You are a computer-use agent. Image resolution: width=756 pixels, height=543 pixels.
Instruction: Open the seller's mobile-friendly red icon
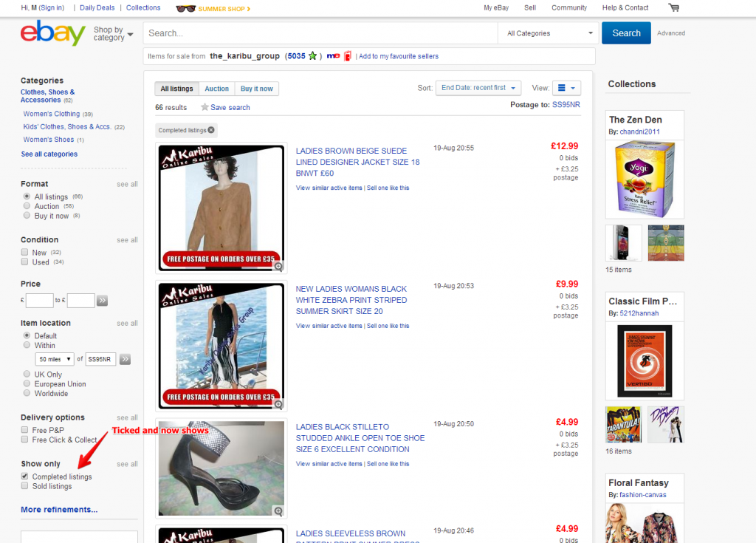[x=346, y=55]
